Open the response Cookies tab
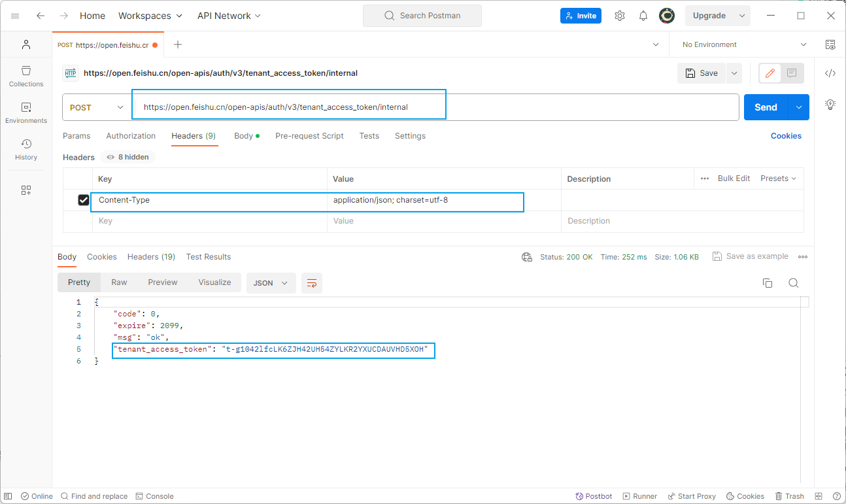 [102, 257]
